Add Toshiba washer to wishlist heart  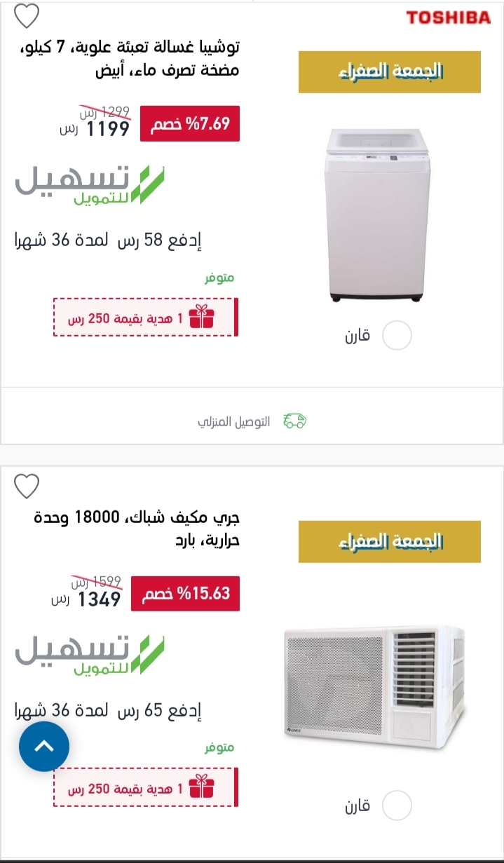[27, 15]
